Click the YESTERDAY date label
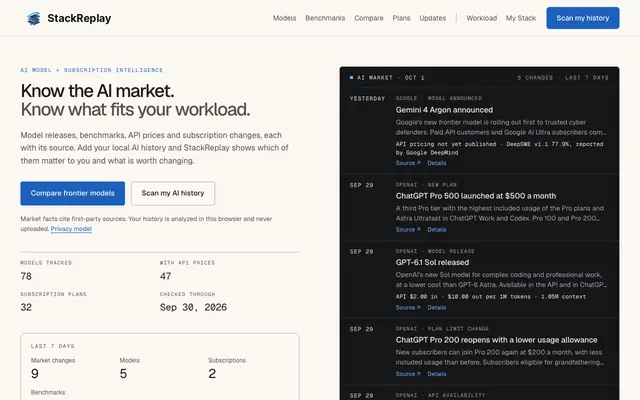Image resolution: width=640 pixels, height=400 pixels. click(367, 98)
